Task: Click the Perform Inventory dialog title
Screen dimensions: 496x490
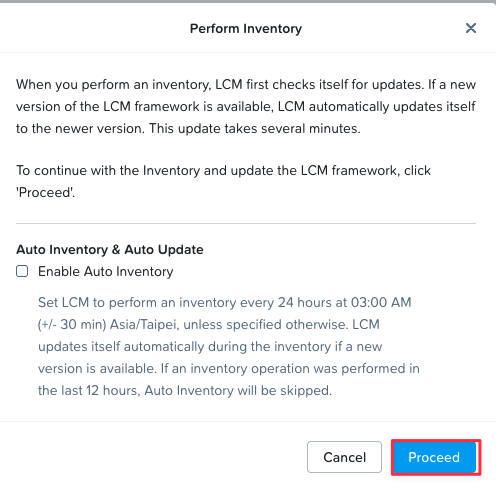Action: (x=246, y=29)
